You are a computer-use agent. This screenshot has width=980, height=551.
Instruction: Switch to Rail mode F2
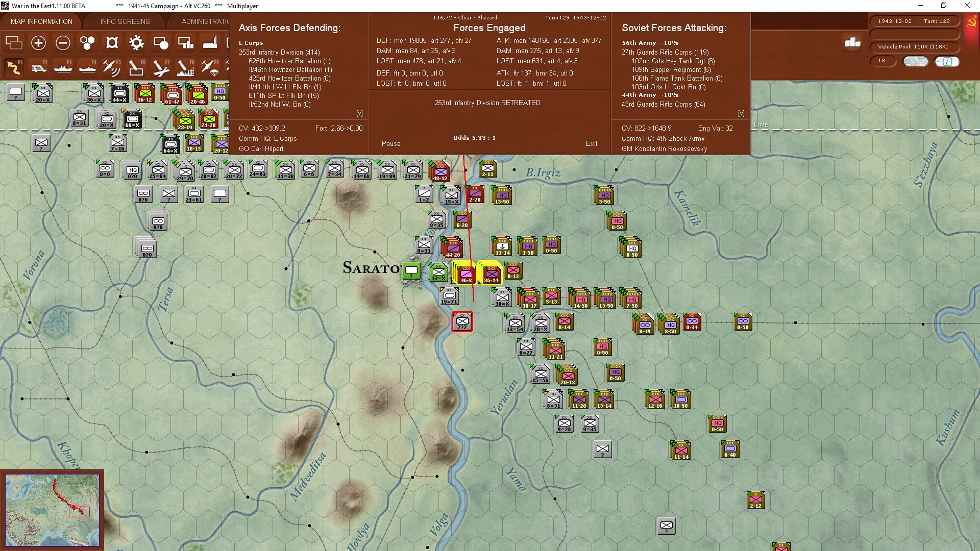click(x=38, y=67)
